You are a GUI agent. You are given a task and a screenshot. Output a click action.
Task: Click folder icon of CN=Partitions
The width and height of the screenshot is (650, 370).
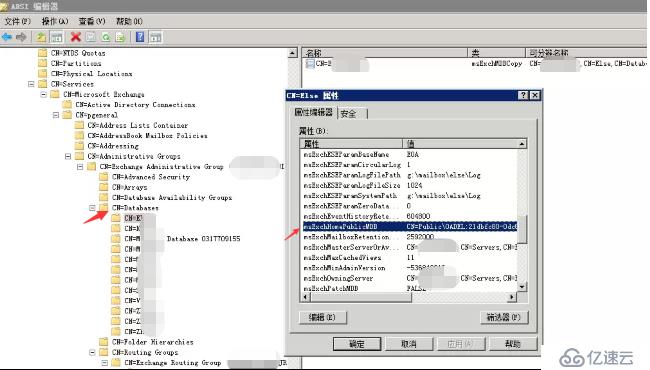[42, 63]
